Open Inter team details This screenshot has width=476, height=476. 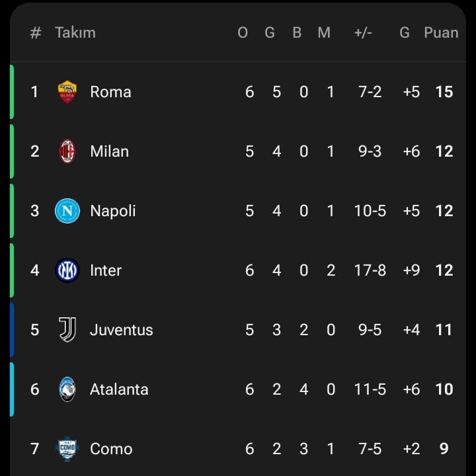tap(106, 270)
